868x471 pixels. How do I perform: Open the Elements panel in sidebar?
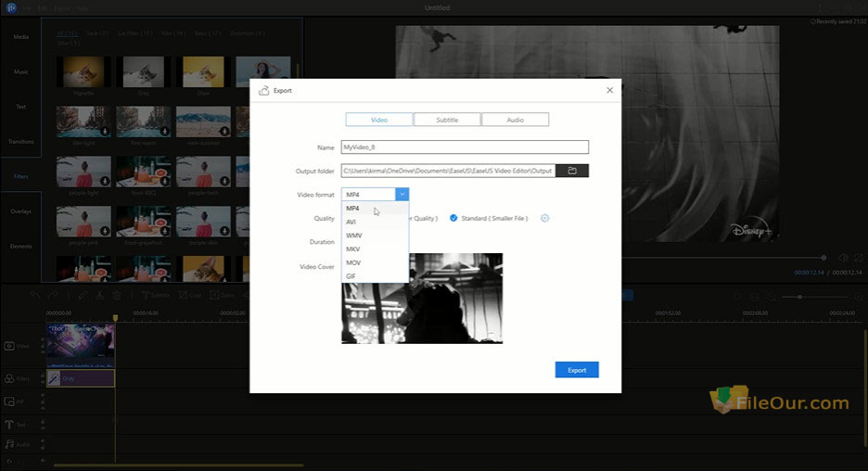click(20, 247)
